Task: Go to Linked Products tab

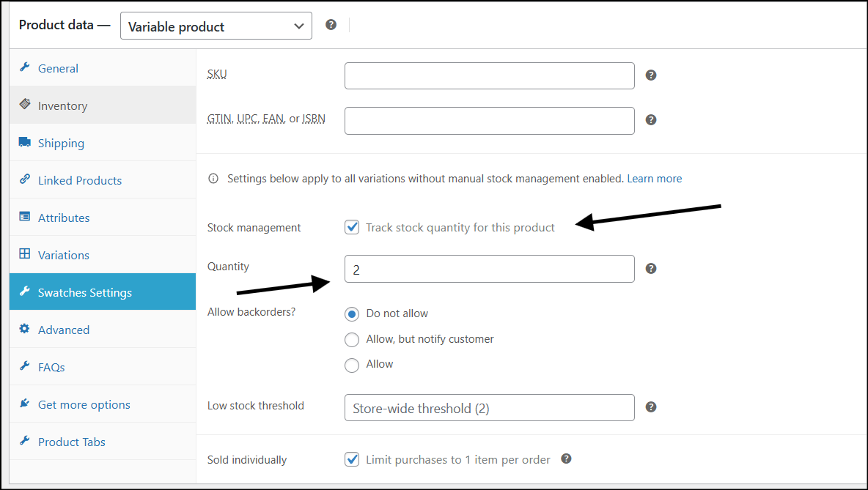Action: tap(103, 179)
